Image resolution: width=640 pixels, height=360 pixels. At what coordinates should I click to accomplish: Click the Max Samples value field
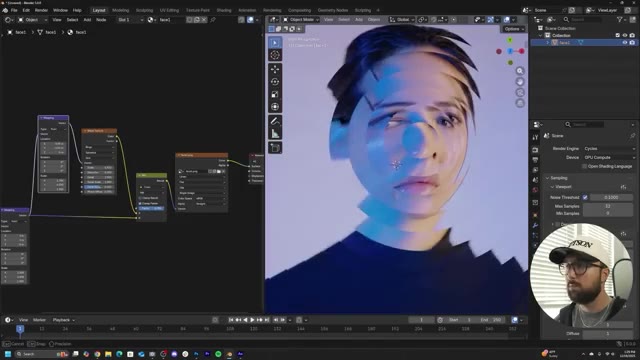607,206
